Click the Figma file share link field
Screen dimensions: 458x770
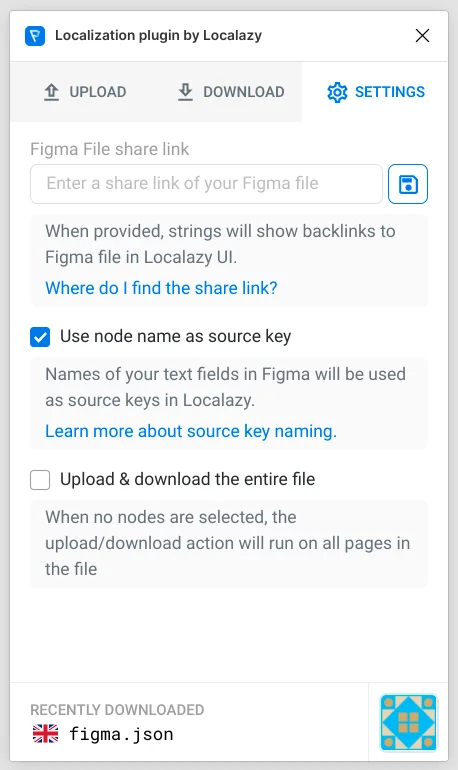click(x=206, y=184)
